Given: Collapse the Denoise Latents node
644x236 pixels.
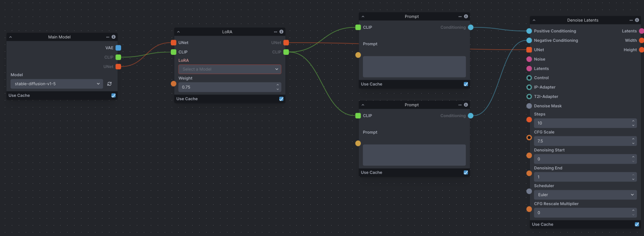Looking at the screenshot, I should [534, 20].
